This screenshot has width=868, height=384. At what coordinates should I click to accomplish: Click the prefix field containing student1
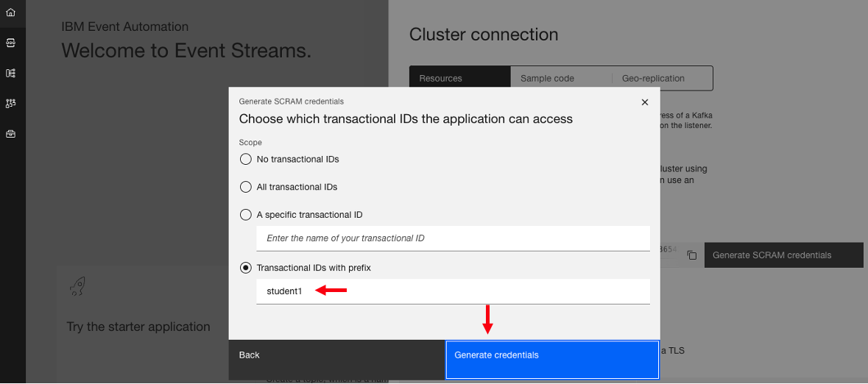pyautogui.click(x=452, y=291)
